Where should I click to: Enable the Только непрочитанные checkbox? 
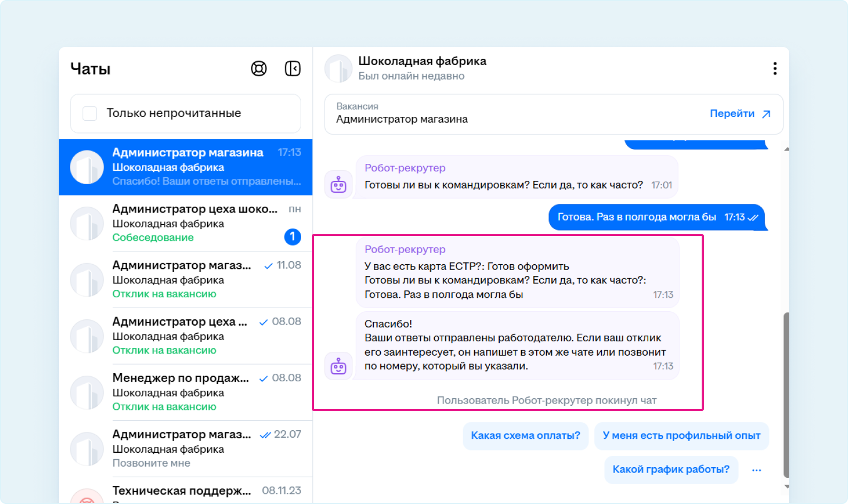click(x=90, y=113)
